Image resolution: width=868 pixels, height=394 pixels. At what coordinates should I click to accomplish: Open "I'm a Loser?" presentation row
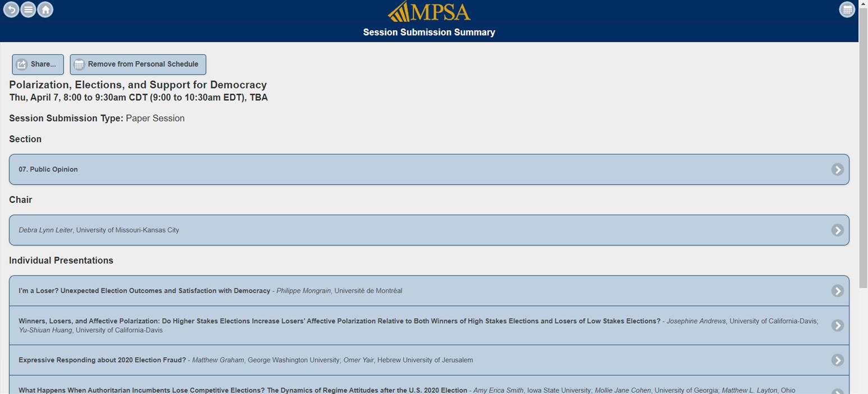coord(429,291)
